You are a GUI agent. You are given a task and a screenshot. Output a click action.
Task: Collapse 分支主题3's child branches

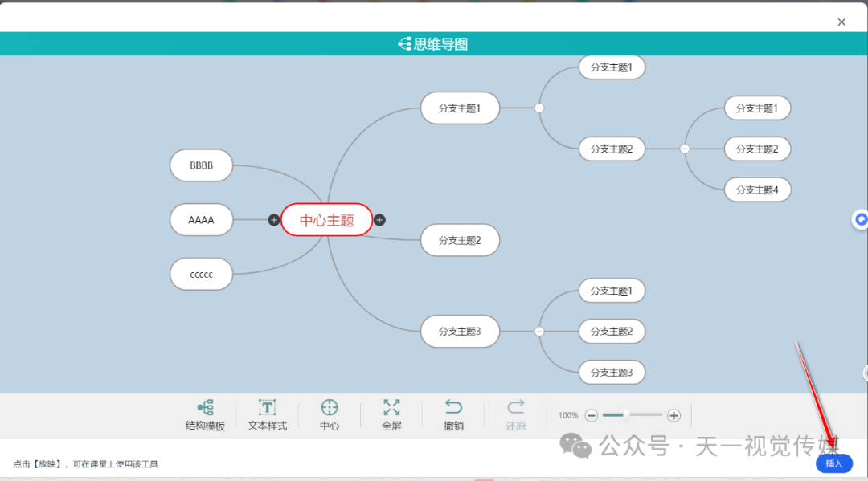tap(538, 331)
